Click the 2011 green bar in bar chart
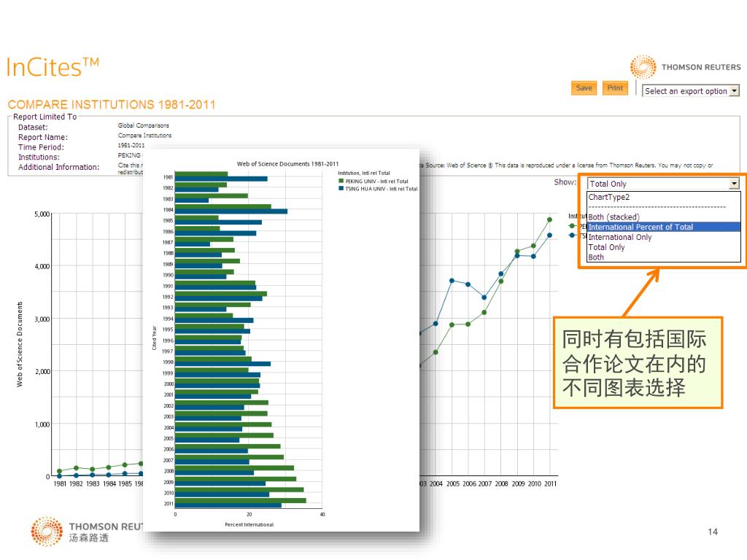The height and width of the screenshot is (560, 747). coord(241,500)
